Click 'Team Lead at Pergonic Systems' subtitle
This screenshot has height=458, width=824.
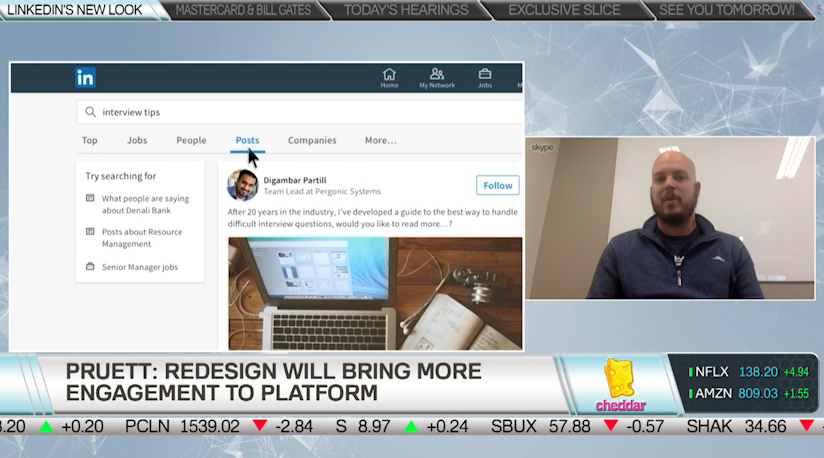322,192
